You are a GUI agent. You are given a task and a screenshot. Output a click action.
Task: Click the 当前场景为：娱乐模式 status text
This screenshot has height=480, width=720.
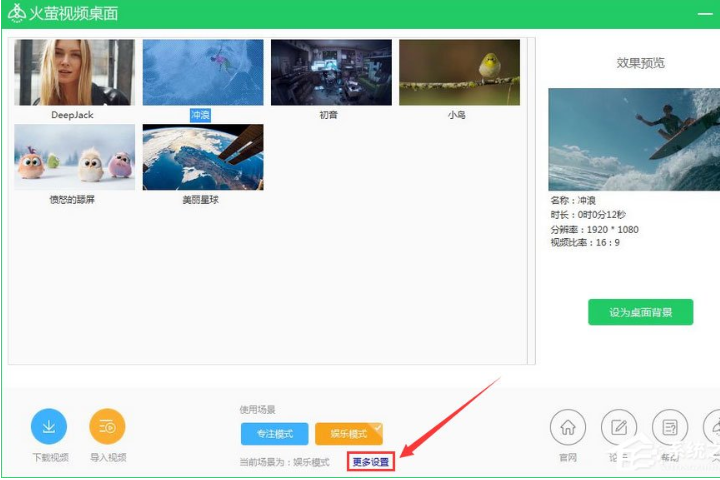pos(285,462)
